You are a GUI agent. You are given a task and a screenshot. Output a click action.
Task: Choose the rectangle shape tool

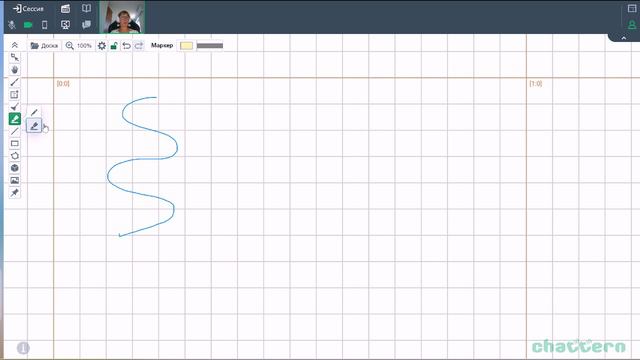coord(15,144)
